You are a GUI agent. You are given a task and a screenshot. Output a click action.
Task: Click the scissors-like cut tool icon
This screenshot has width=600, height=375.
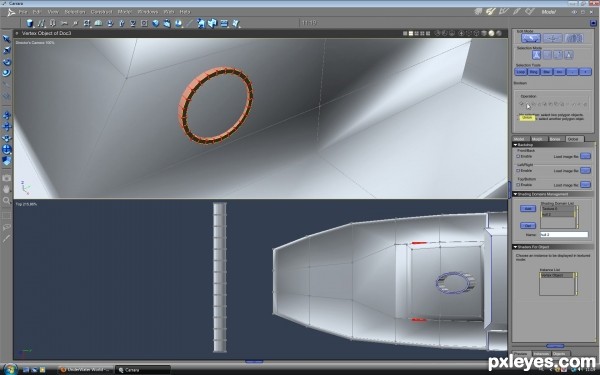click(x=64, y=23)
